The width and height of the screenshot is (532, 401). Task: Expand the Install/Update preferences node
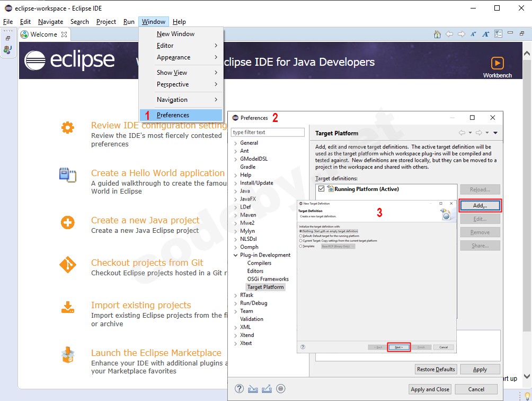(x=235, y=183)
